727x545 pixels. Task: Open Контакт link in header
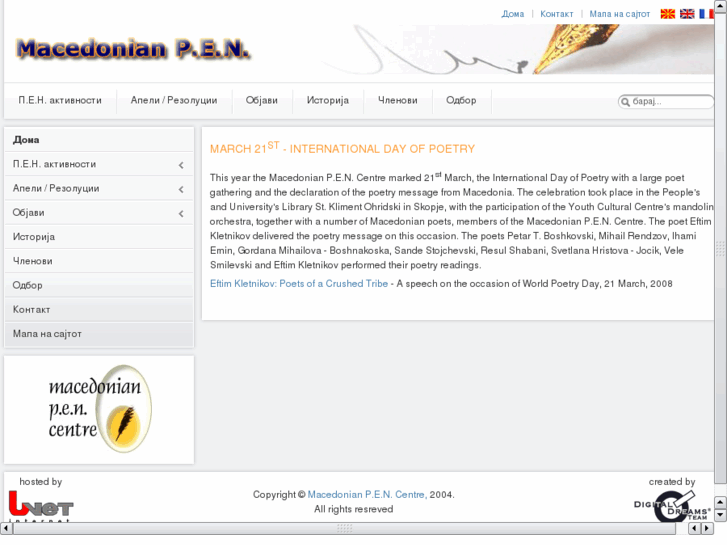coord(556,14)
